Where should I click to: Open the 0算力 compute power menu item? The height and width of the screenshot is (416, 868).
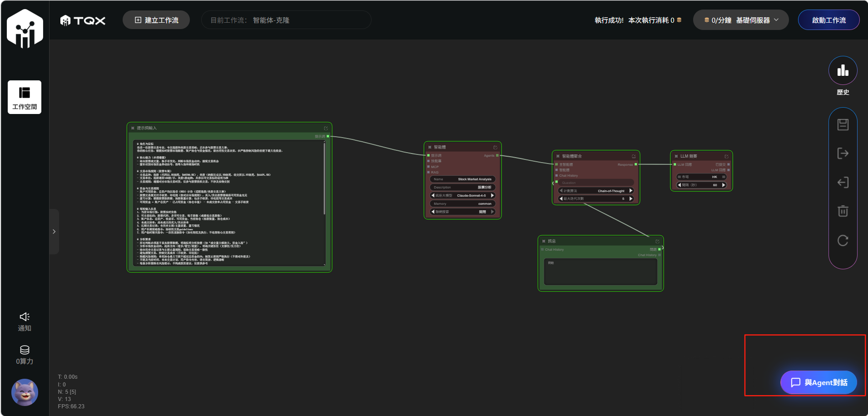[x=25, y=355]
